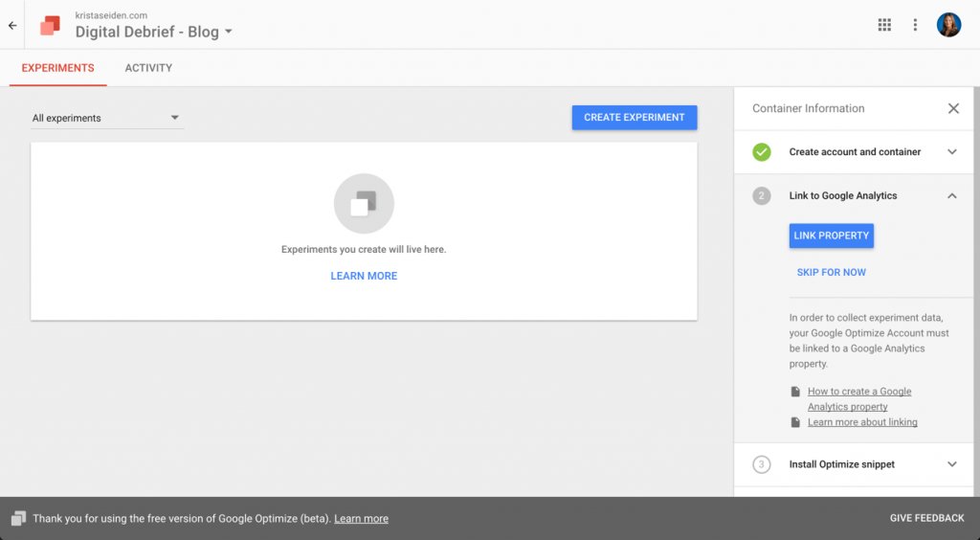Open the All experiments filter dropdown
Viewport: 980px width, 540px height.
[107, 118]
